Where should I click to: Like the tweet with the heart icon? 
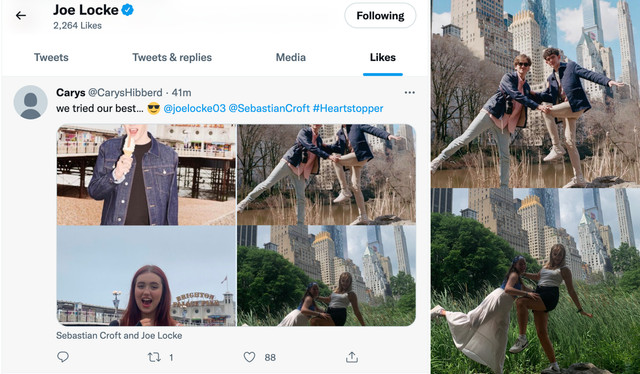point(249,357)
